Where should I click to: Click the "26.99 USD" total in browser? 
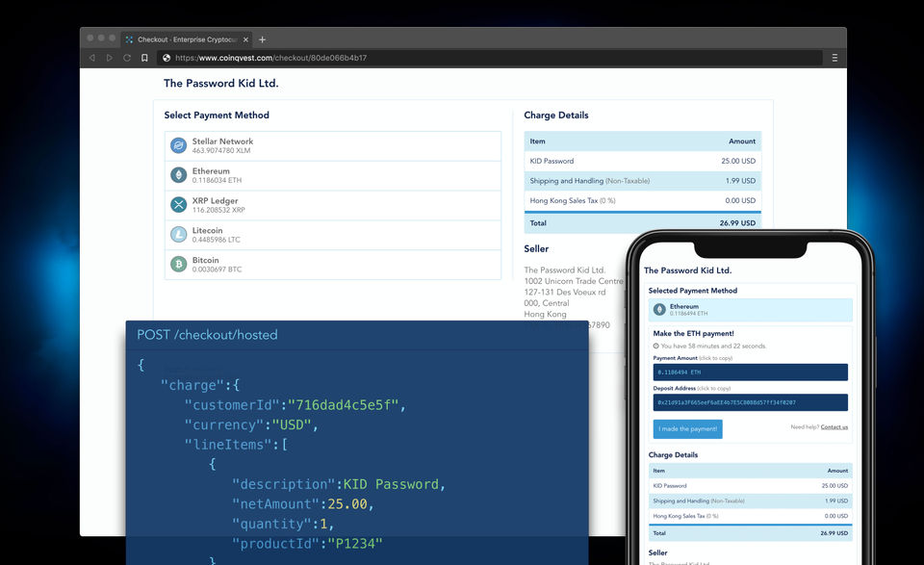point(737,223)
